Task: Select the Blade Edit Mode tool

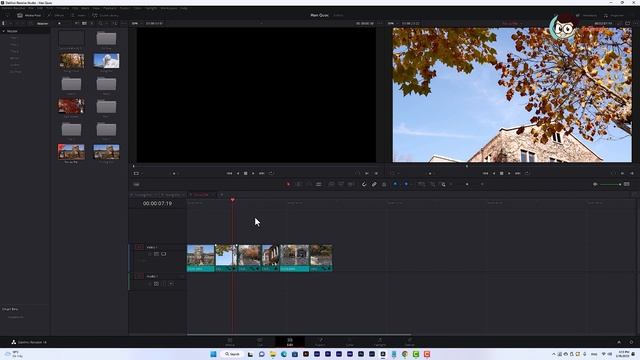Action: click(x=319, y=184)
